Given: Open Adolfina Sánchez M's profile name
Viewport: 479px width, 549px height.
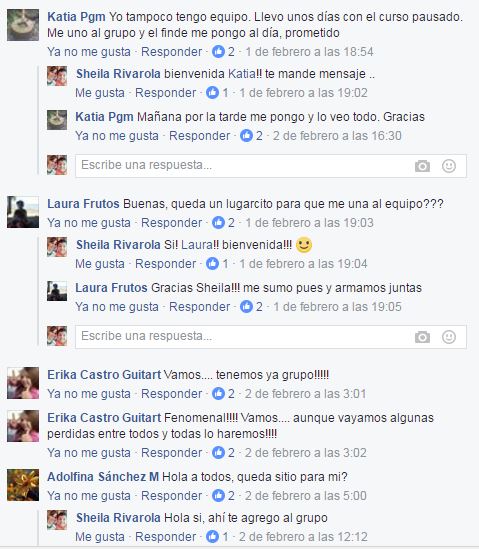Looking at the screenshot, I should pos(103,477).
